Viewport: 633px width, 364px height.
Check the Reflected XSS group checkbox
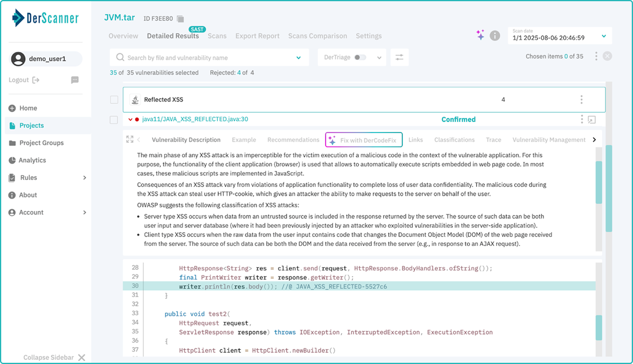[114, 99]
